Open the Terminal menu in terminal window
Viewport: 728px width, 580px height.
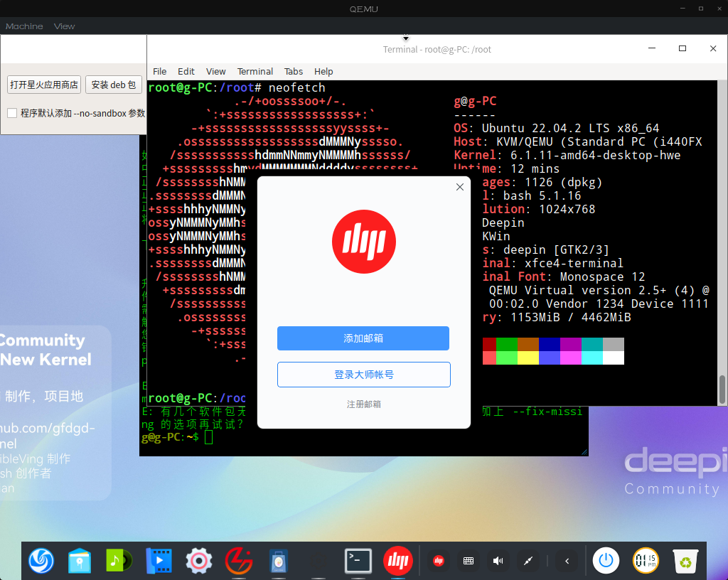(x=255, y=72)
